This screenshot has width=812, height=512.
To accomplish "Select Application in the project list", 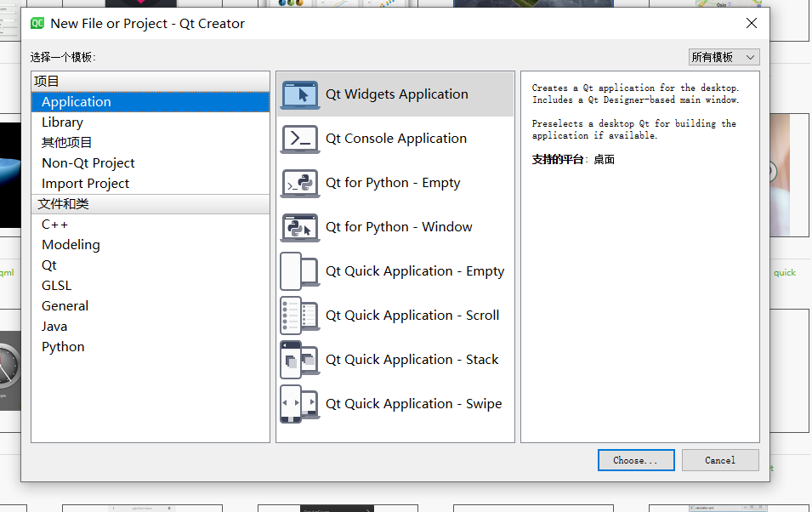I will (150, 102).
